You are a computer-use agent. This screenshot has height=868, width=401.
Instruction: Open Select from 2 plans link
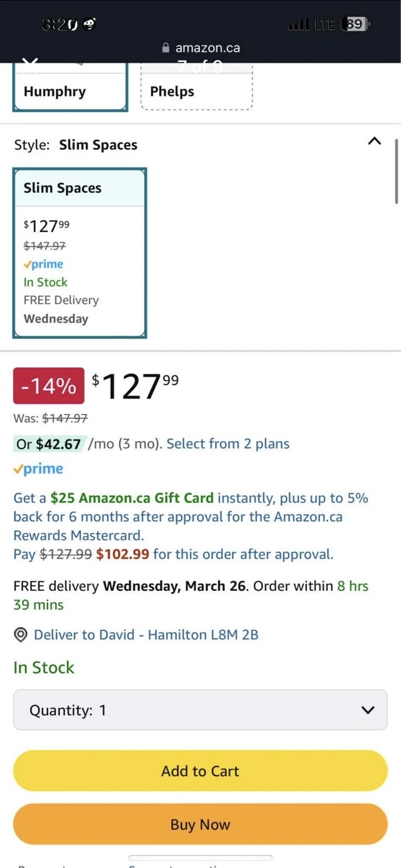point(228,444)
